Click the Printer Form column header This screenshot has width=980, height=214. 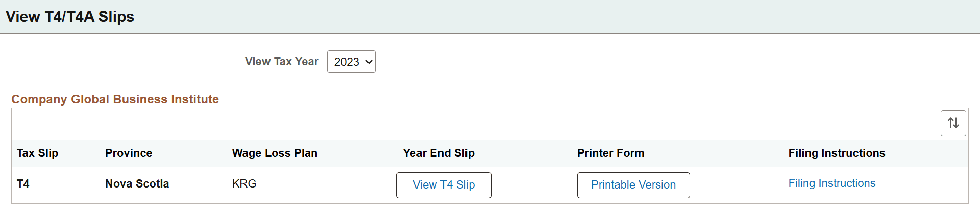(x=610, y=153)
